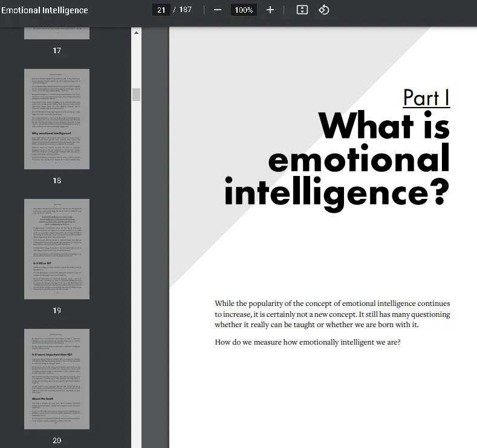Zoom in with the plus icon
The image size is (477, 448).
tap(270, 10)
